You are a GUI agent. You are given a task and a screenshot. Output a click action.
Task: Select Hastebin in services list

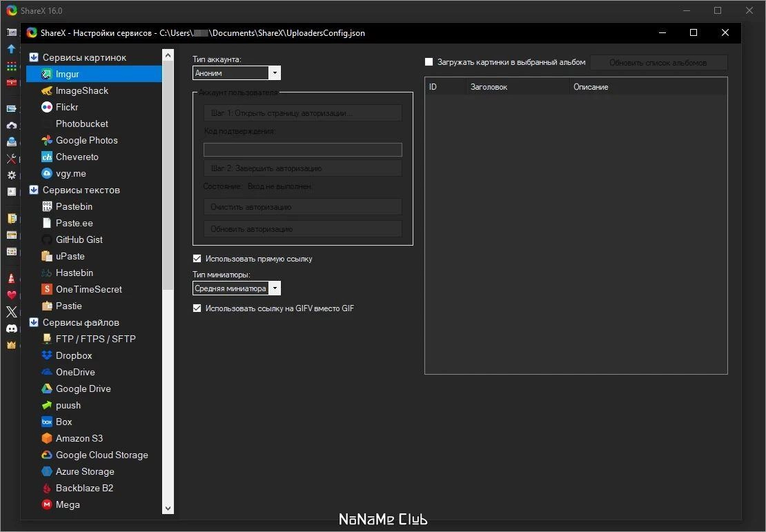pos(75,273)
